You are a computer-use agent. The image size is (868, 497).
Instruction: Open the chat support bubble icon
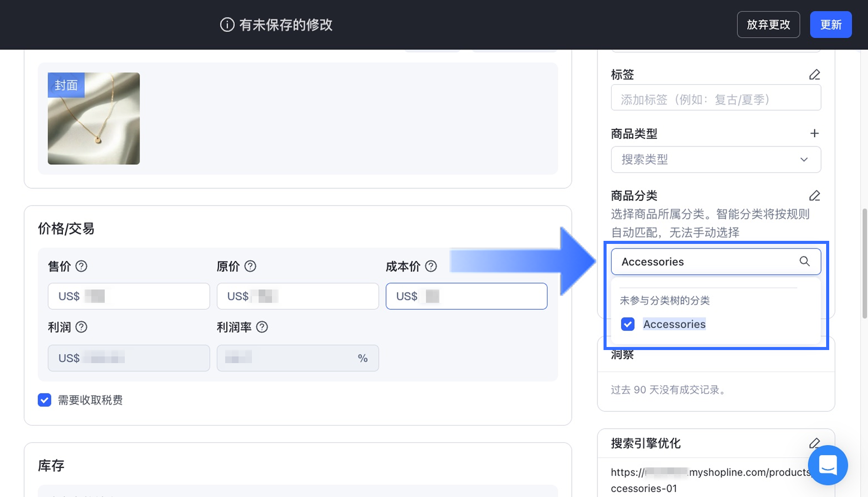pos(827,465)
